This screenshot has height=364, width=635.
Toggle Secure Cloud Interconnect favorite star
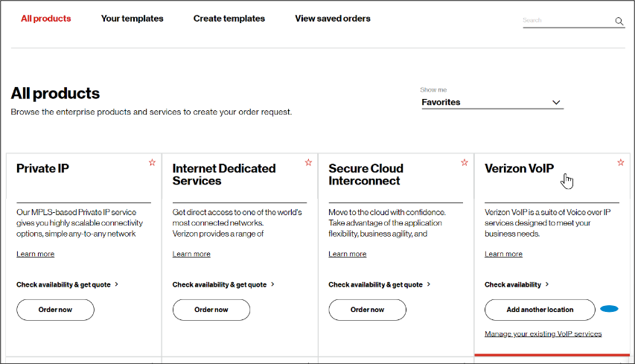click(465, 162)
